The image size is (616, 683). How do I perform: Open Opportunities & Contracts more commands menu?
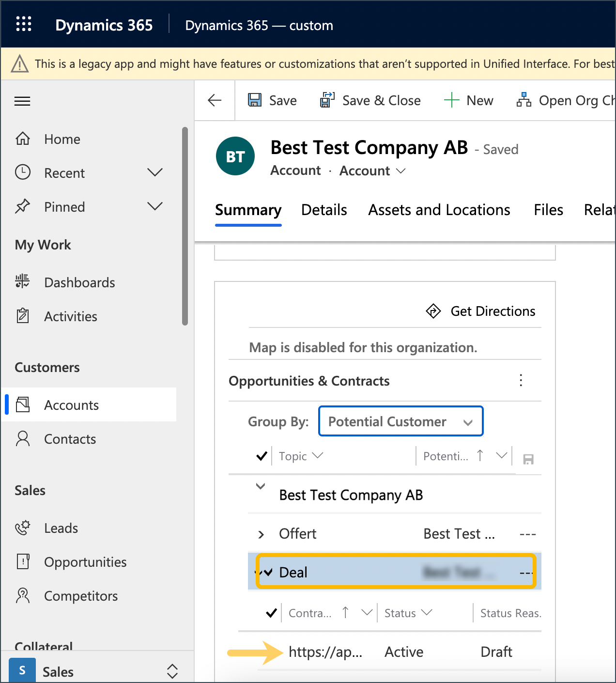tap(521, 380)
